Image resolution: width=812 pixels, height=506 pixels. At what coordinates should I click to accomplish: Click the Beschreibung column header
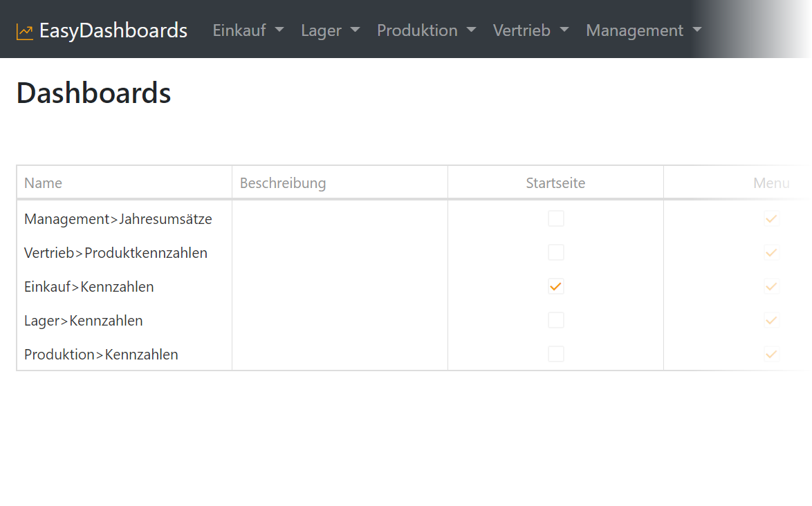click(x=282, y=183)
